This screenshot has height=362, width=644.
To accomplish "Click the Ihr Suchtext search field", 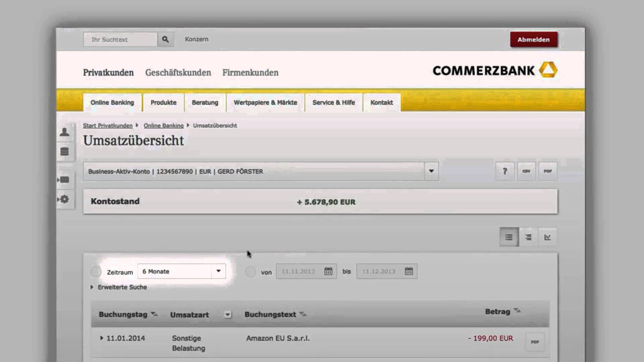I will pyautogui.click(x=121, y=39).
